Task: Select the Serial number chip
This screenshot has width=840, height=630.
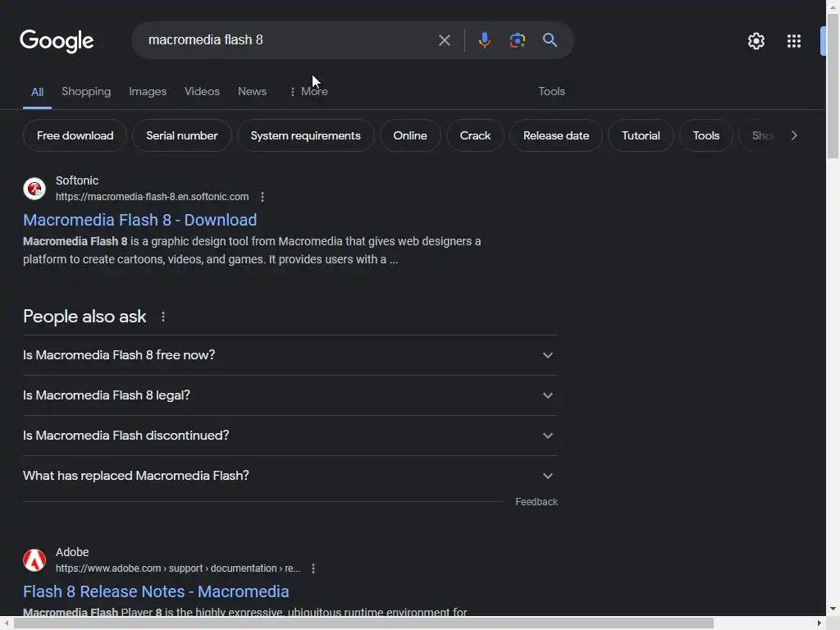Action: coord(182,135)
